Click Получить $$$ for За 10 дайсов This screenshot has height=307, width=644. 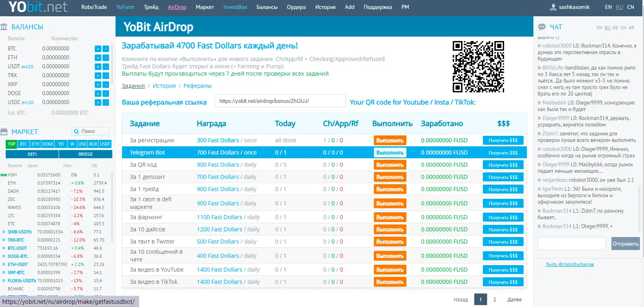tap(503, 229)
